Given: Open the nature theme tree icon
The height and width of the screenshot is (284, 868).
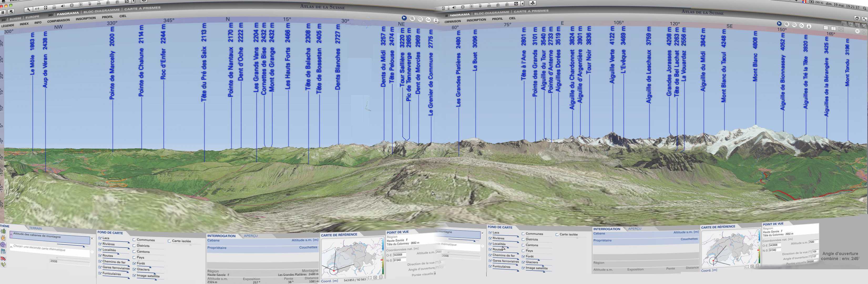Looking at the screenshot, I should 3,231.
